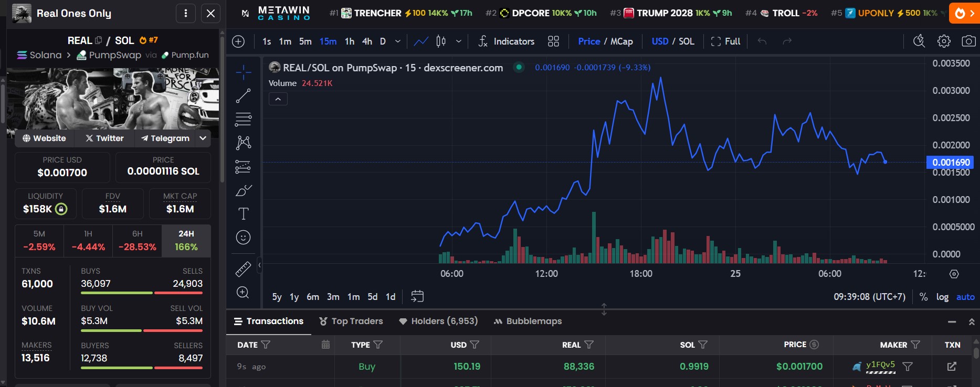Image resolution: width=980 pixels, height=387 pixels.
Task: Switch to Top Traders tab
Action: point(351,321)
